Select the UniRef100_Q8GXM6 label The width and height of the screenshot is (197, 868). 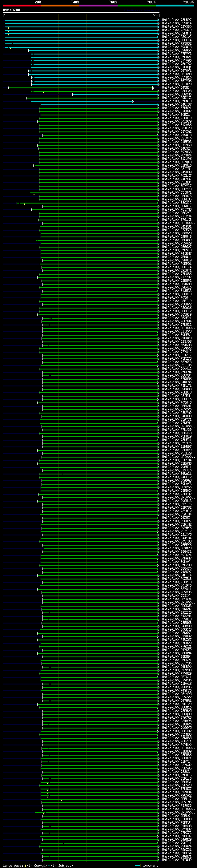click(x=176, y=94)
